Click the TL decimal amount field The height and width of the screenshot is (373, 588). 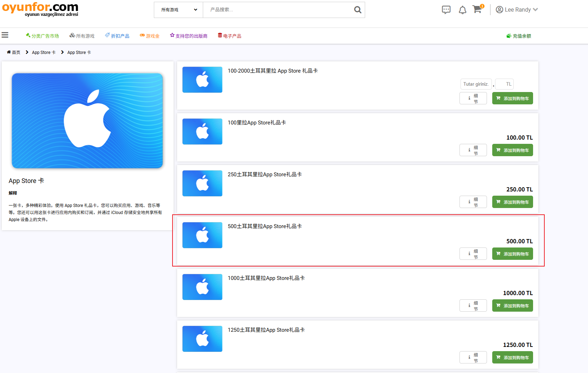pos(505,84)
